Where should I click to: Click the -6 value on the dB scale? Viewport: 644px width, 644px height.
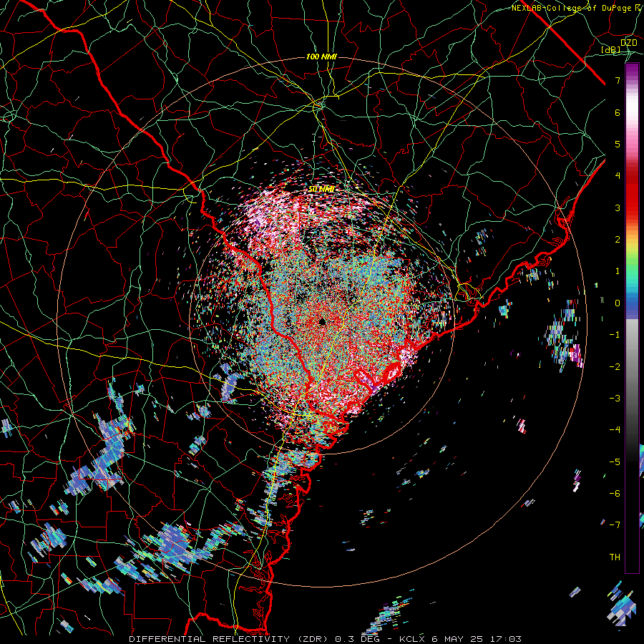click(615, 494)
